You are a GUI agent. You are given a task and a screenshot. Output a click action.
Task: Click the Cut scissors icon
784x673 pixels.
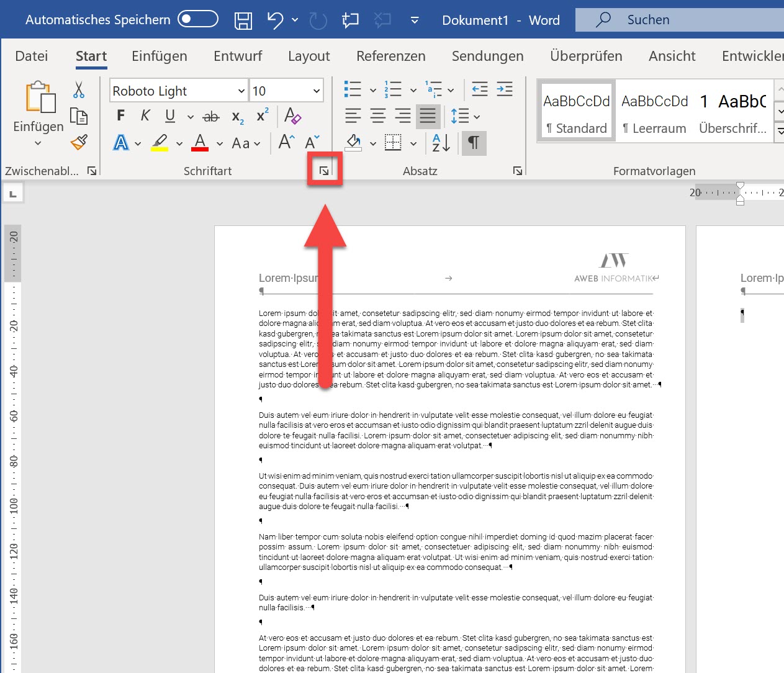[79, 90]
